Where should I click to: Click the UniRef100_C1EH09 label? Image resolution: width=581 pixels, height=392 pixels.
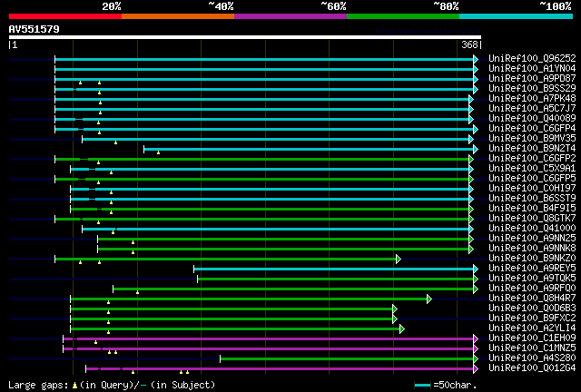pos(532,338)
